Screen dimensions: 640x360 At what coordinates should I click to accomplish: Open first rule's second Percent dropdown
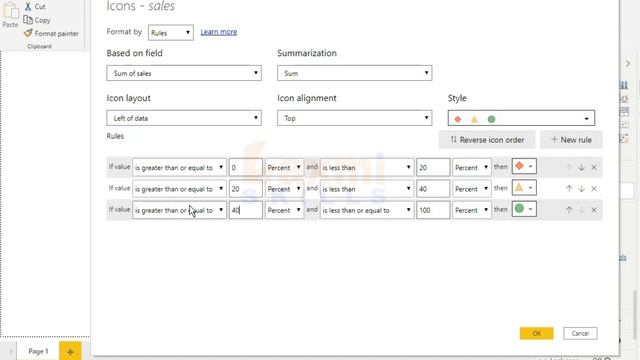point(471,167)
